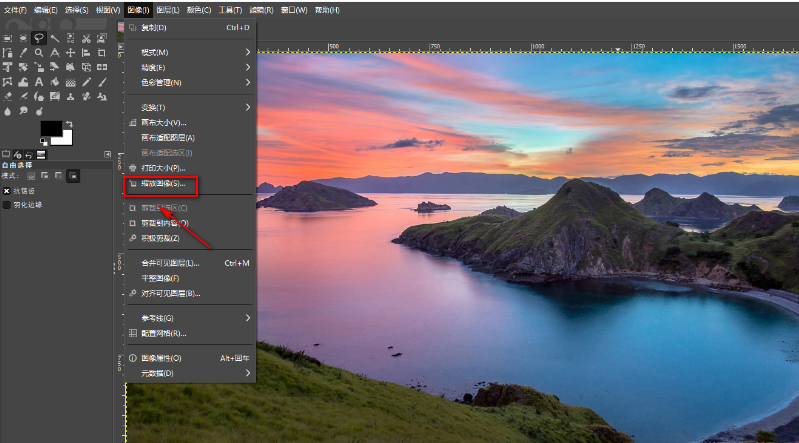Select the Zoom magnifier tool
Image resolution: width=799 pixels, height=443 pixels.
click(38, 52)
